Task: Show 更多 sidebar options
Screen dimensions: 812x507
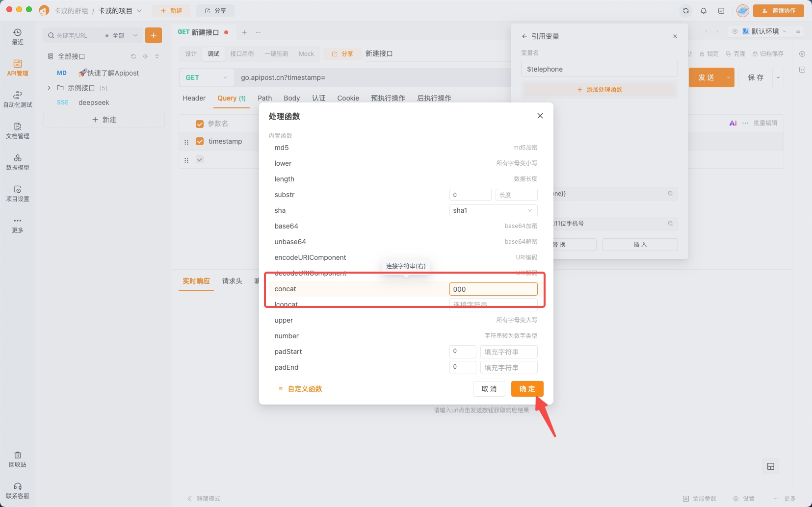Action: 18,225
